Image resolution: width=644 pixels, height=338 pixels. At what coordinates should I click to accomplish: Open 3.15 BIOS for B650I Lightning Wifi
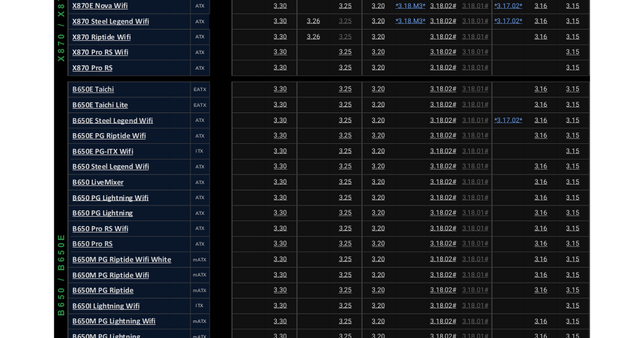(x=573, y=306)
